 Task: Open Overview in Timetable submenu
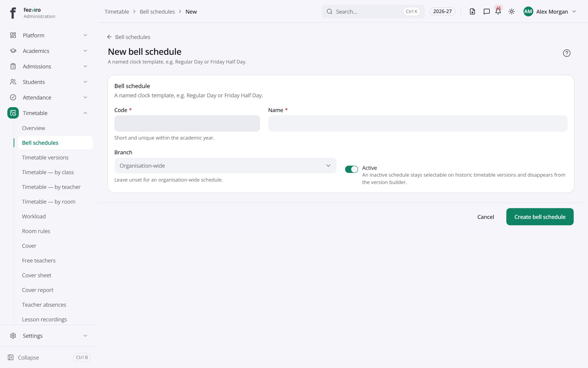[56, 128]
